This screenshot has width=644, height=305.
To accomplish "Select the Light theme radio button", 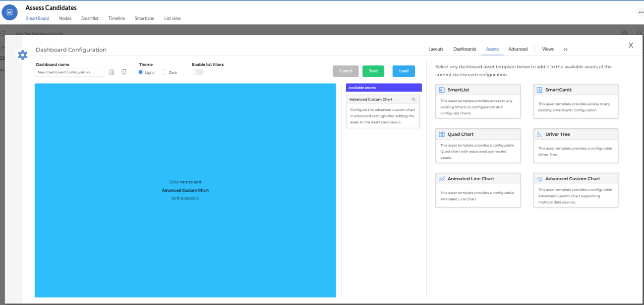I will pos(141,72).
